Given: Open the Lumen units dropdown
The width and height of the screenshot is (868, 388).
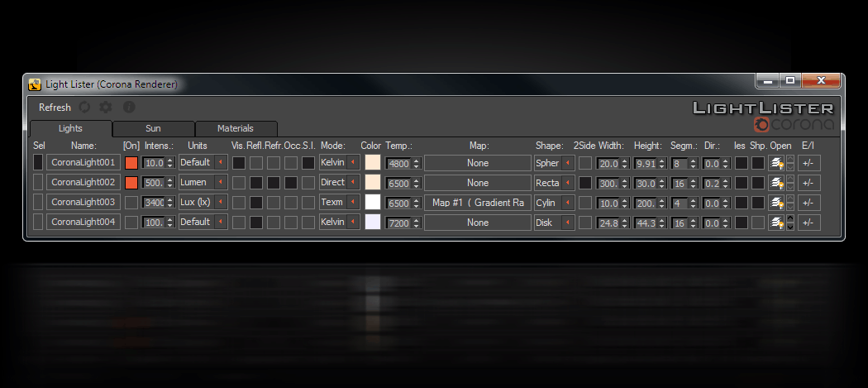Looking at the screenshot, I should (x=203, y=182).
